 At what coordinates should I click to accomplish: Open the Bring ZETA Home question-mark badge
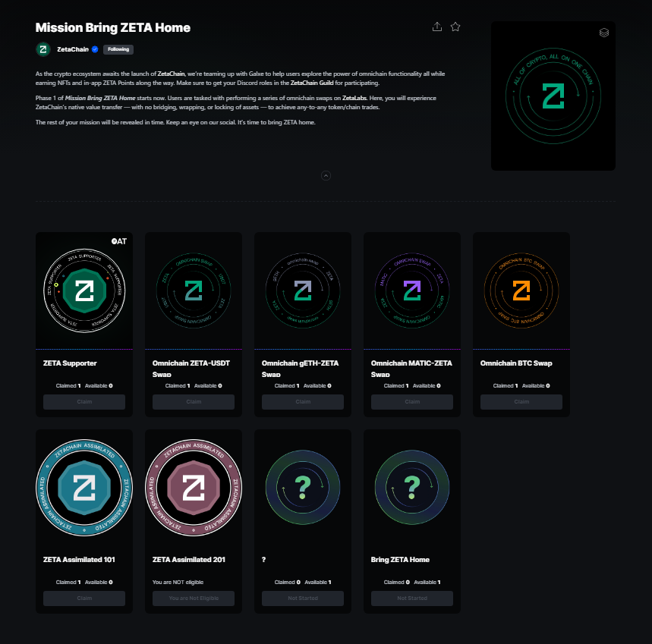(x=412, y=488)
